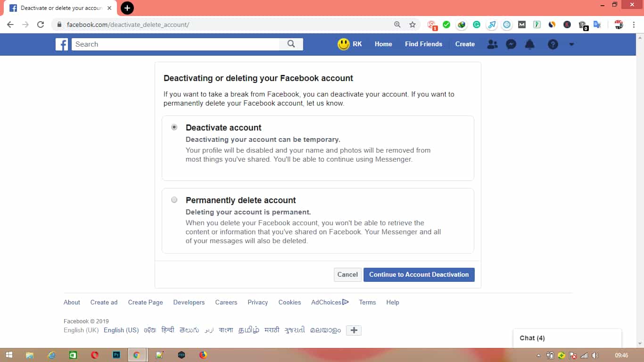The height and width of the screenshot is (362, 644).
Task: Open the Create ad footer link
Action: click(104, 302)
